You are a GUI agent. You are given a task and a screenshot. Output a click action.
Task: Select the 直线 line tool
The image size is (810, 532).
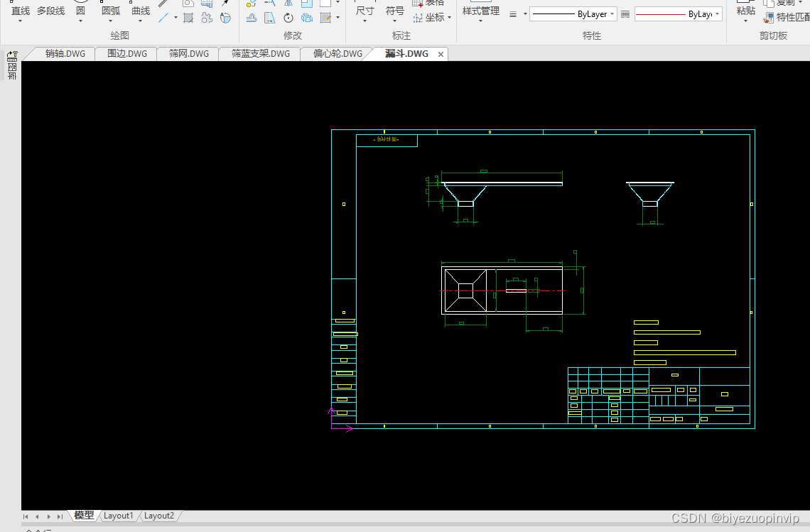point(20,11)
